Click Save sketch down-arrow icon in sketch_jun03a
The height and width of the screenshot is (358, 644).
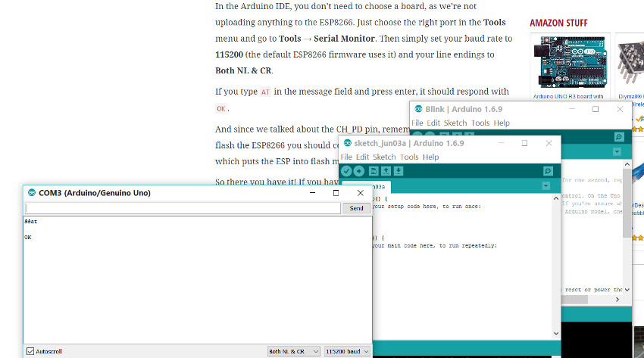click(x=399, y=171)
